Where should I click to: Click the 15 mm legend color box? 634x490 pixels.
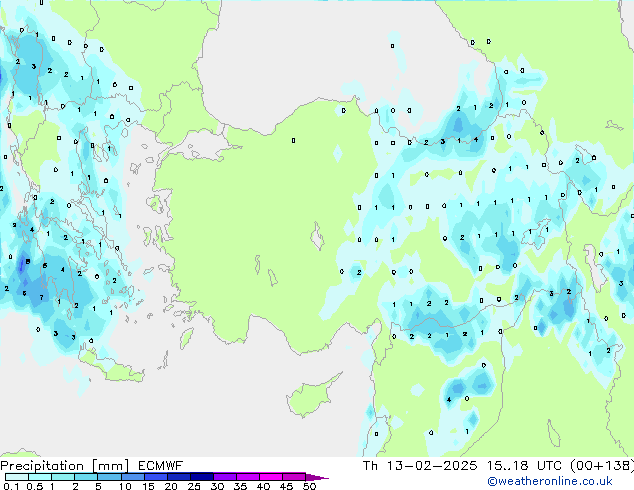[155, 477]
